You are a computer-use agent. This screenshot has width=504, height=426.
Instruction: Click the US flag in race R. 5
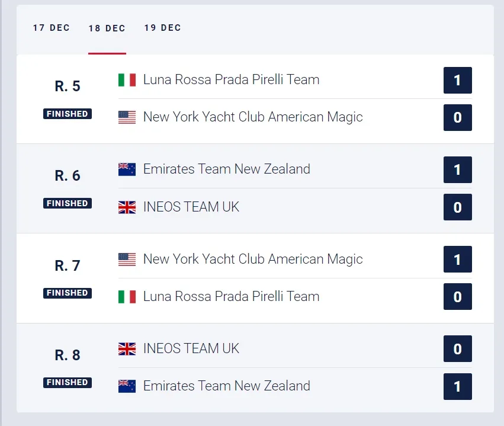(127, 117)
